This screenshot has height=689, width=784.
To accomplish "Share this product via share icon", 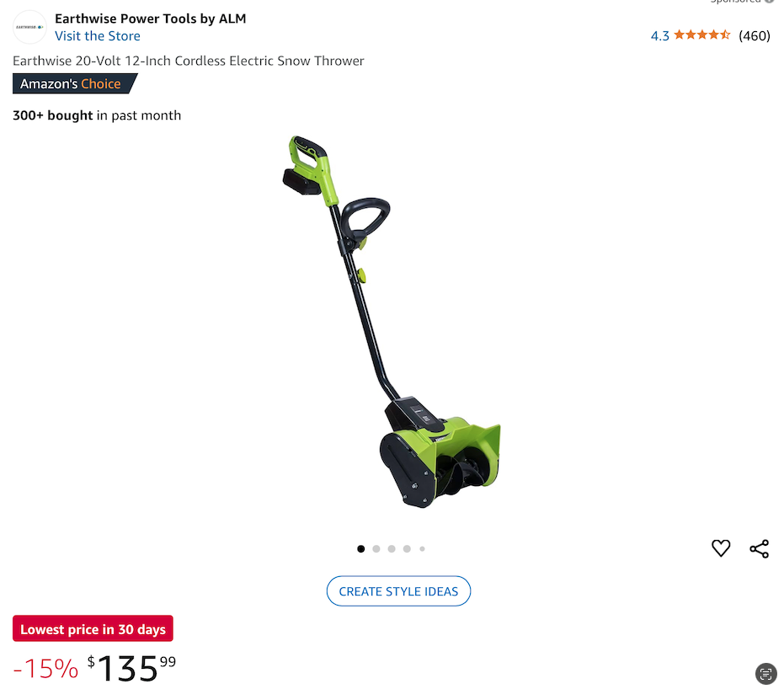I will coord(759,548).
